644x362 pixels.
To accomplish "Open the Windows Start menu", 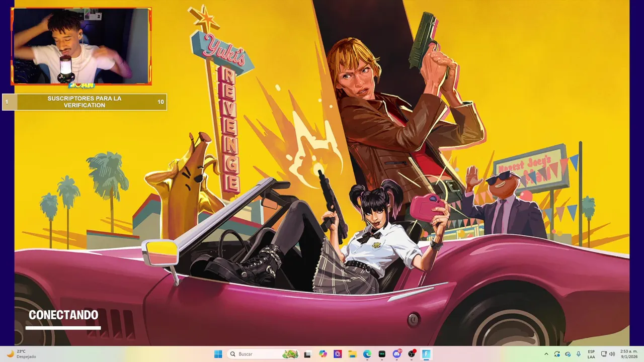I will point(218,354).
